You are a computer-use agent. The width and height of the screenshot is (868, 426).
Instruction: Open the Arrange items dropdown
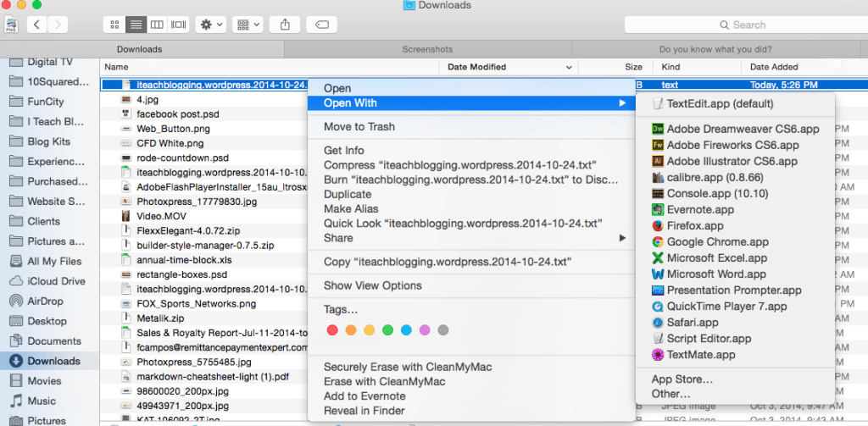[248, 25]
